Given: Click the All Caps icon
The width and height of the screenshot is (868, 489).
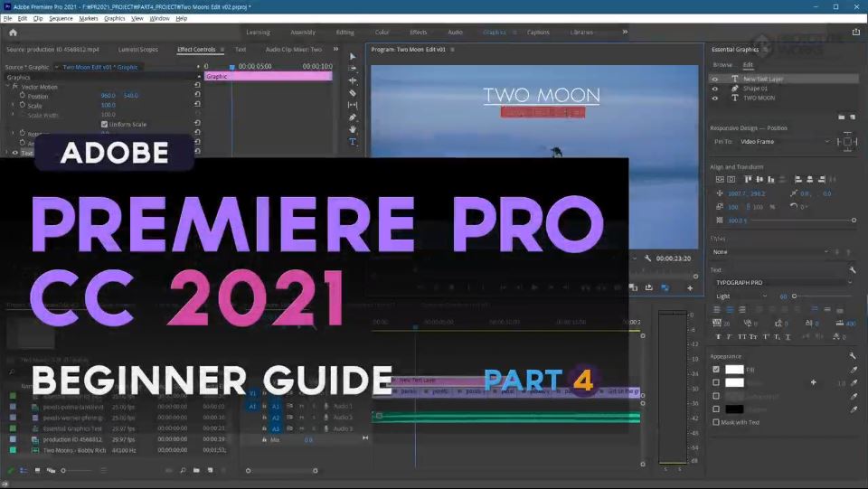Looking at the screenshot, I should [741, 337].
